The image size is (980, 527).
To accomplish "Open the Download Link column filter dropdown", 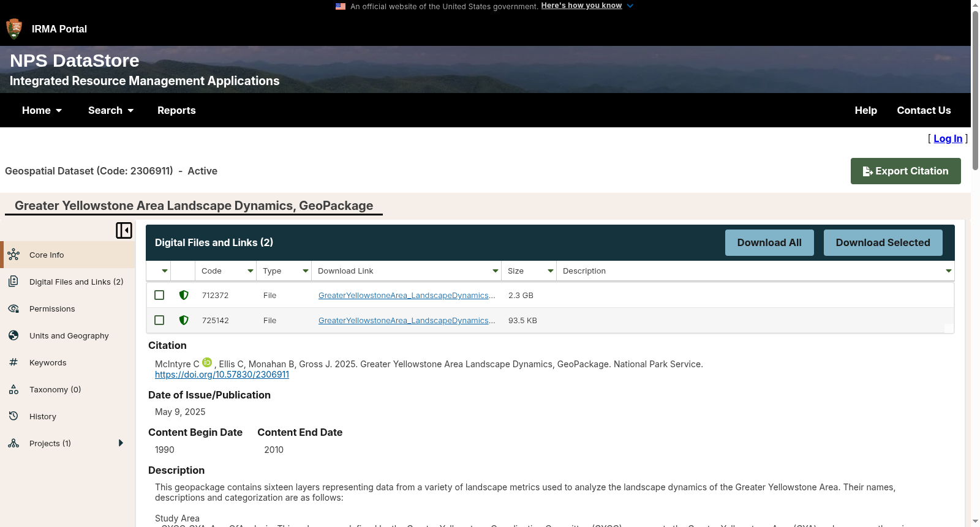I will click(x=496, y=271).
